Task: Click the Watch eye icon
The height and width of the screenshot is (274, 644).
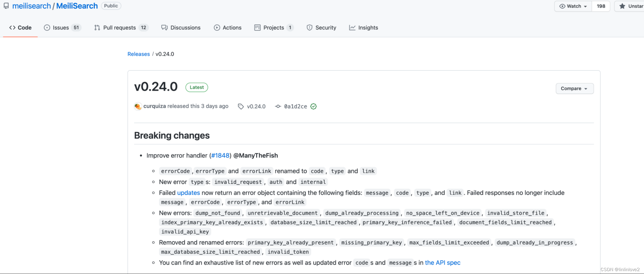Action: coord(562,6)
